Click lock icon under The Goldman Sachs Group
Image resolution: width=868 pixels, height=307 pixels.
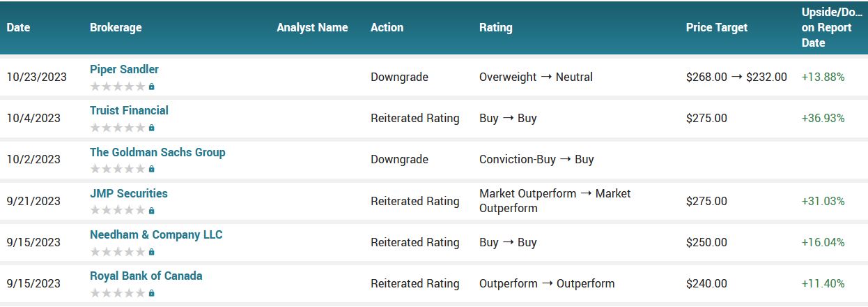[152, 170]
